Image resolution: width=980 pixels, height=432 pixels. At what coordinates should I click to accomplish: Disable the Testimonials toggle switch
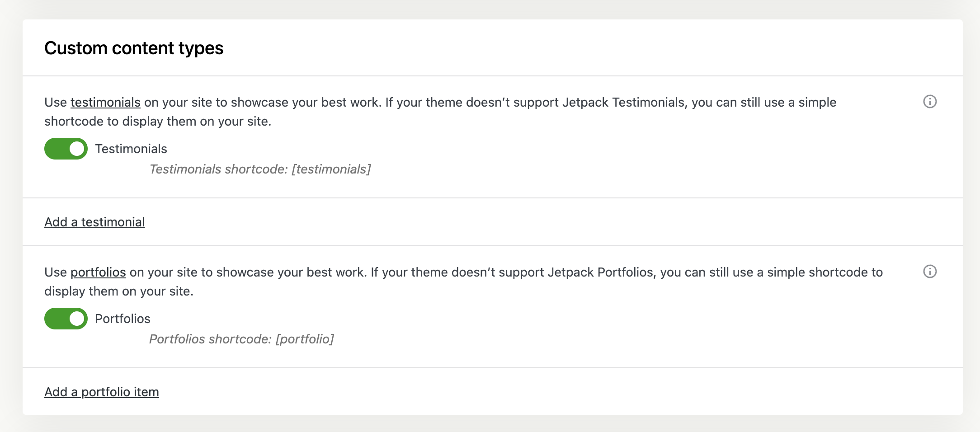click(66, 149)
